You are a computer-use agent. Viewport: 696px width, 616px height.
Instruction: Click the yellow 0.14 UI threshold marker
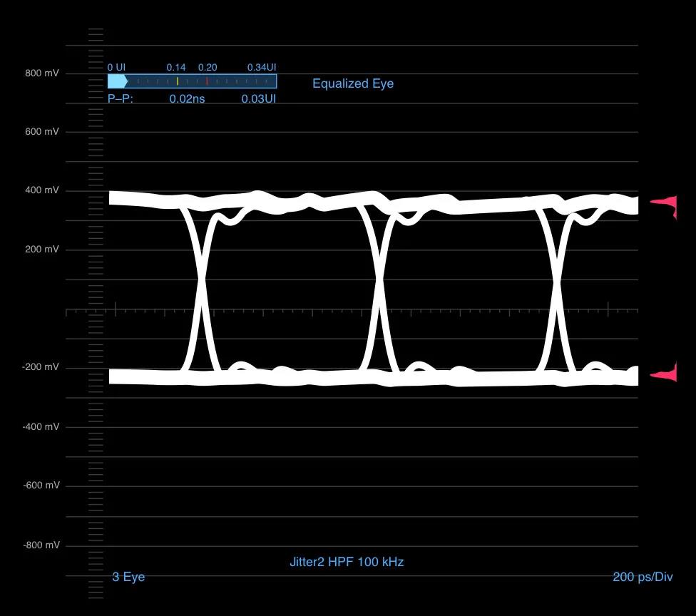coord(178,81)
